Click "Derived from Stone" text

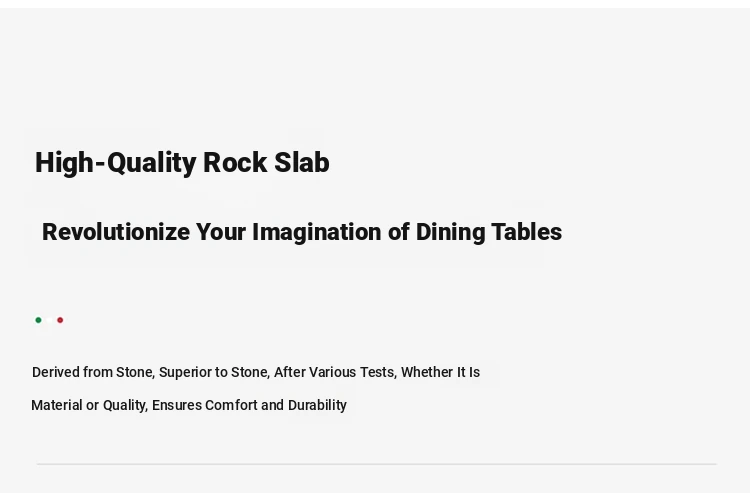(93, 372)
